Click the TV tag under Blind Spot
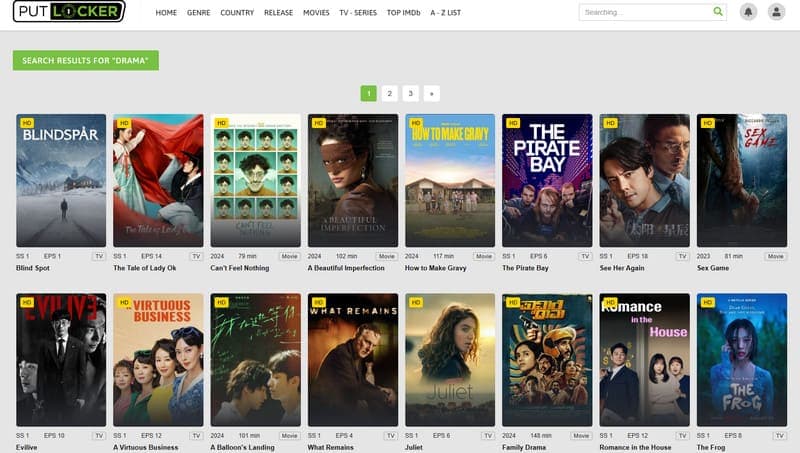This screenshot has width=800, height=453. click(99, 256)
